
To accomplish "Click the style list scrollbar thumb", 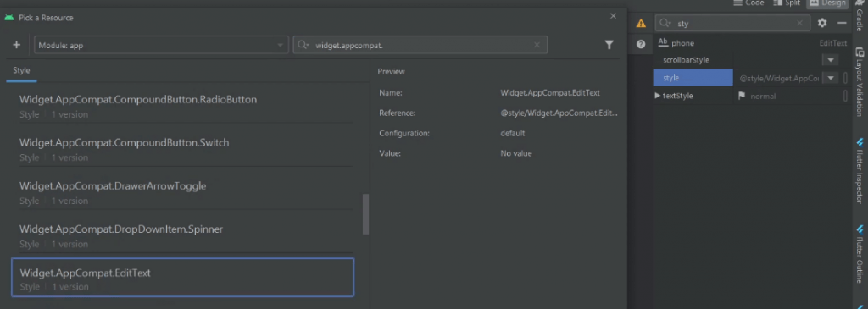I will click(365, 214).
